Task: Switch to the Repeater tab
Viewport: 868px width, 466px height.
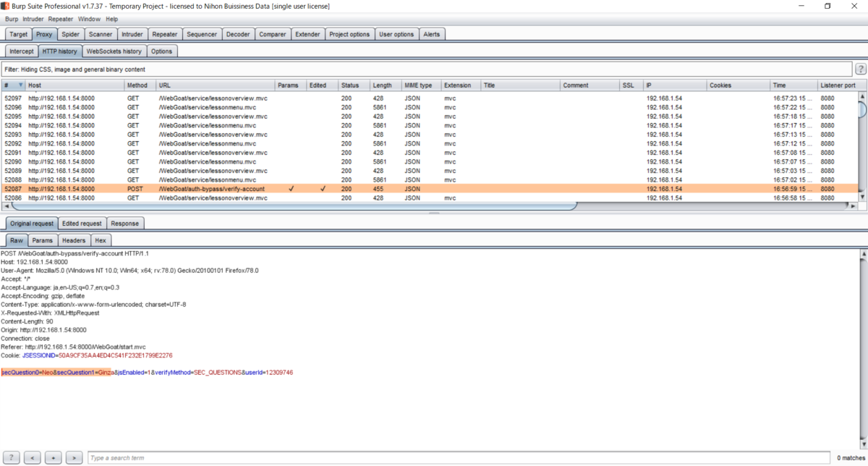Action: click(165, 34)
